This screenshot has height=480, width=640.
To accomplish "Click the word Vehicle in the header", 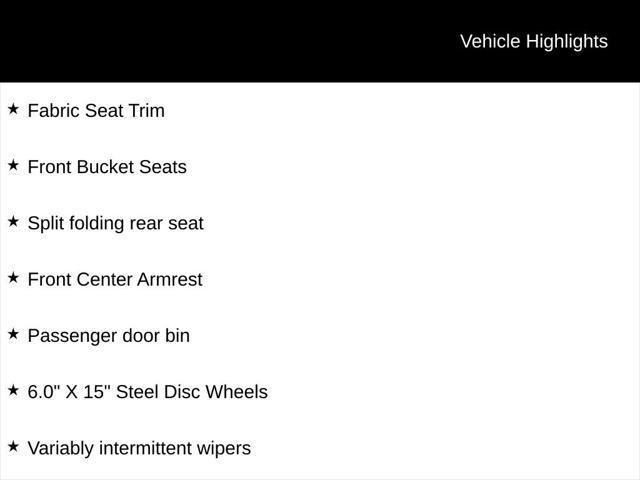I will [x=490, y=41].
